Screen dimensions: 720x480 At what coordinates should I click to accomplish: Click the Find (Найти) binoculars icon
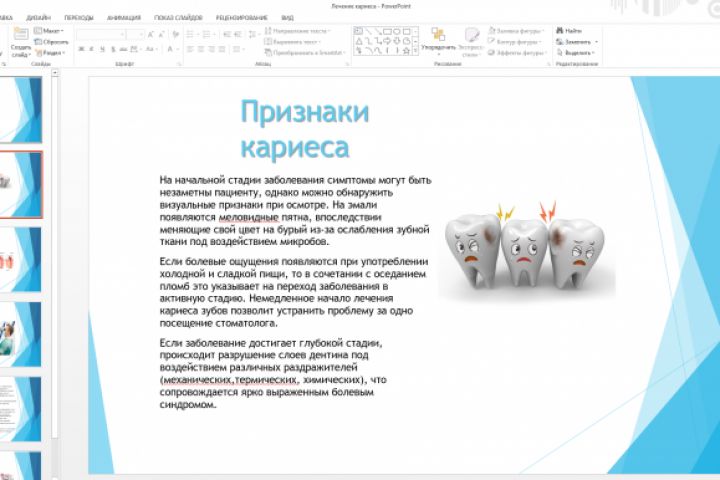click(559, 31)
